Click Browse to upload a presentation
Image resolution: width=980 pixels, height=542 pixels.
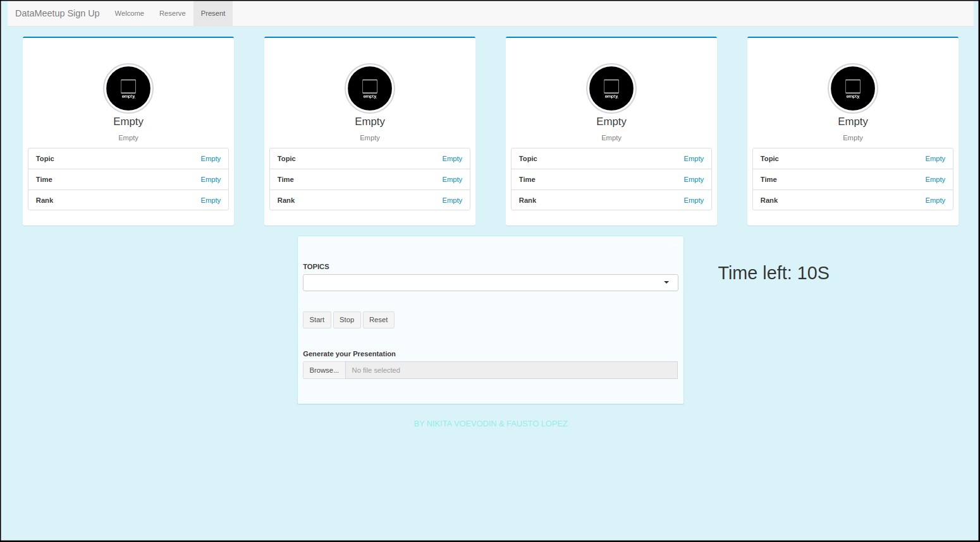click(324, 370)
